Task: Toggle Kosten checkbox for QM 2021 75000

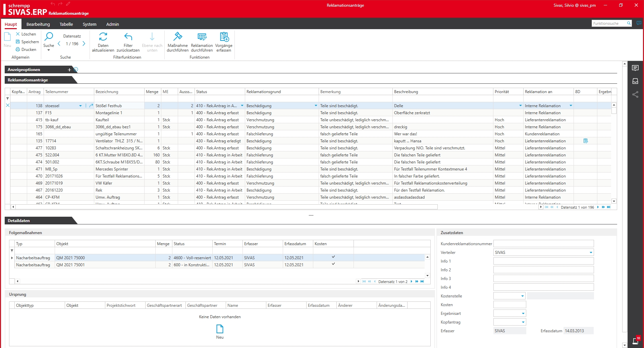Action: [x=333, y=257]
